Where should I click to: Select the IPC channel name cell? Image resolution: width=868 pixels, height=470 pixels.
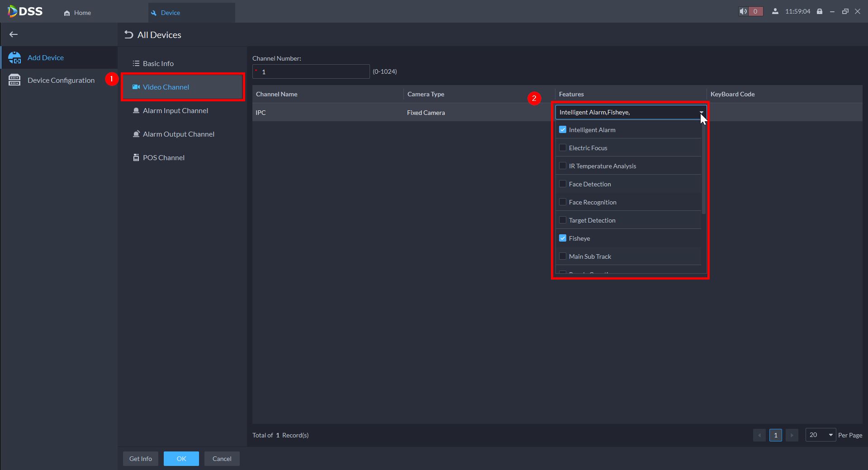point(328,113)
